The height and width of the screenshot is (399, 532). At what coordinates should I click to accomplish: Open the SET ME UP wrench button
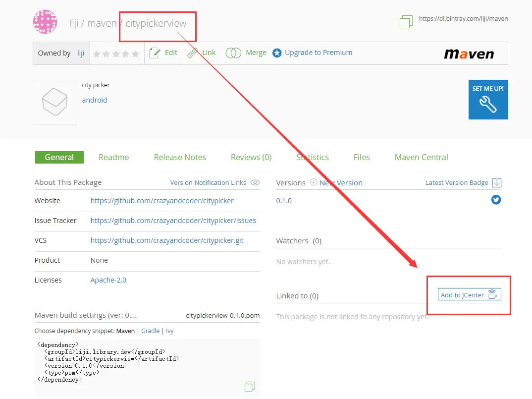pos(488,100)
